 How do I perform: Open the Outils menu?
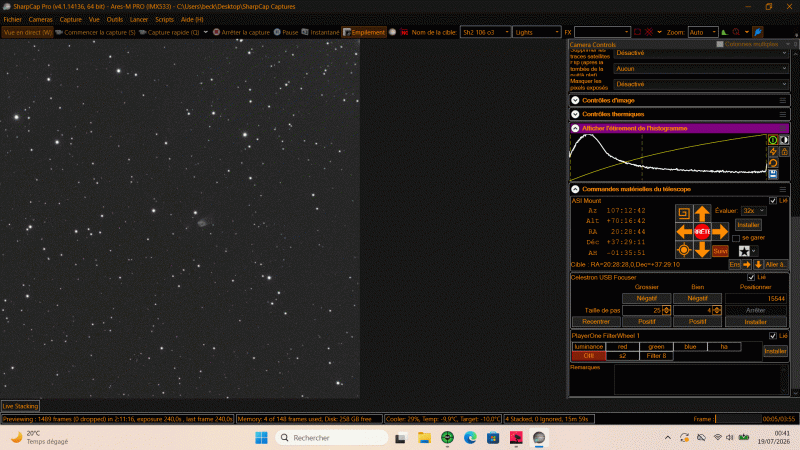115,19
